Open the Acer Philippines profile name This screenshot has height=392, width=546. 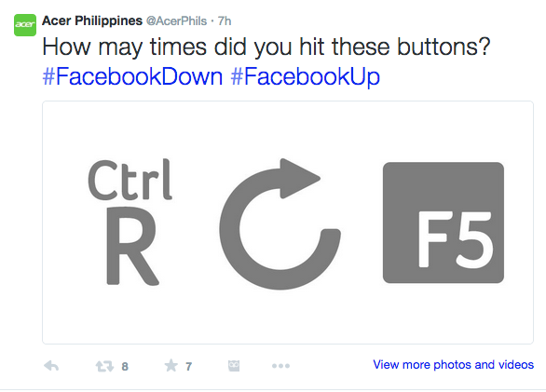coord(92,20)
